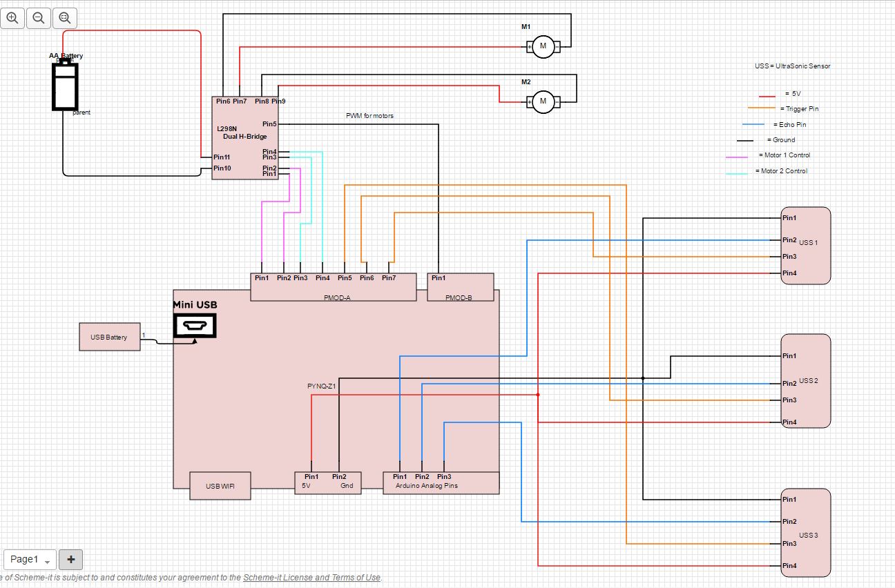895x588 pixels.
Task: Click the '= Motor 1 Control' legend entry
Action: [785, 155]
